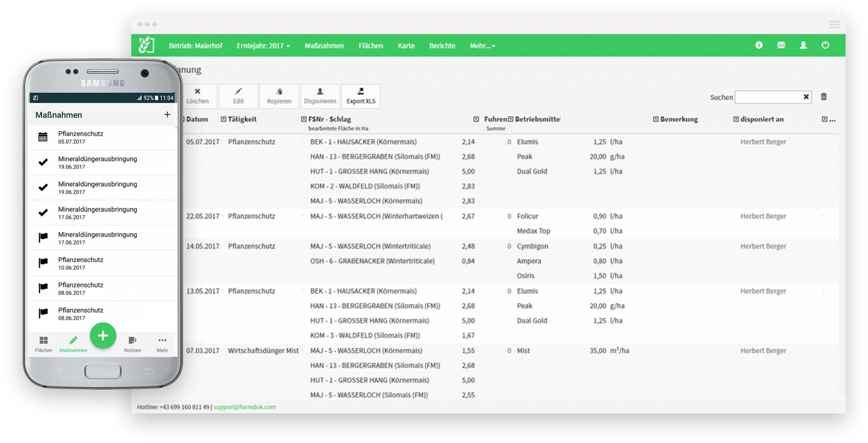Click the Folicur product cell
Image resolution: width=868 pixels, height=443 pixels.
pos(527,216)
